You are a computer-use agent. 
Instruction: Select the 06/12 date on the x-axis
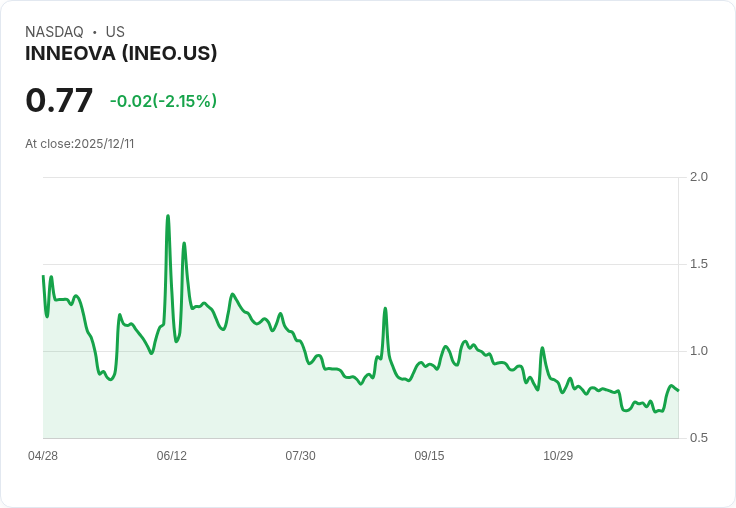(x=172, y=456)
